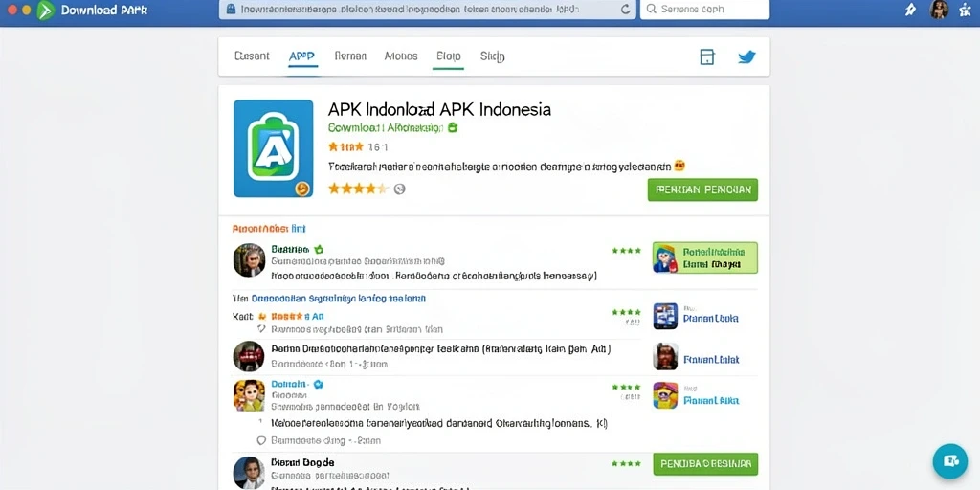Open the app thumbnail beside Piaoant Alka
Image resolution: width=980 pixels, height=490 pixels.
[666, 395]
